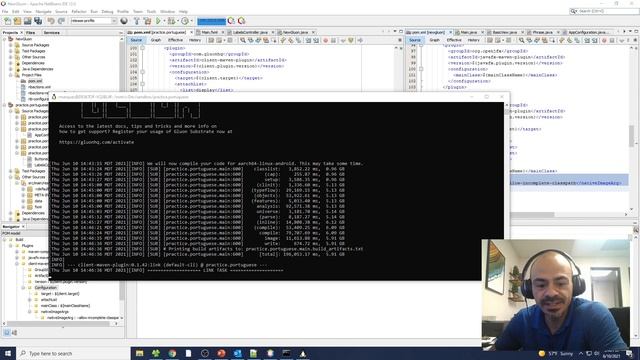
Task: Select the Main.fxml editor tab
Action: (210, 32)
